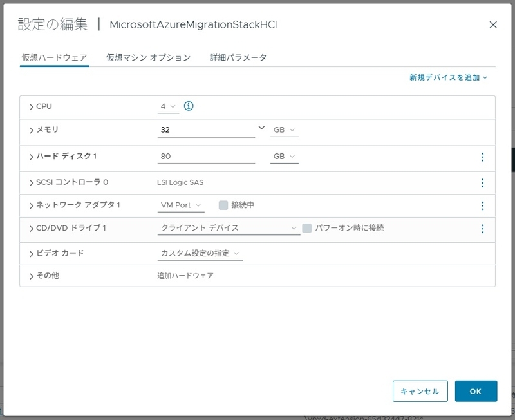This screenshot has height=420, width=515.
Task: Open the hard disk GB unit dropdown
Action: coord(285,157)
